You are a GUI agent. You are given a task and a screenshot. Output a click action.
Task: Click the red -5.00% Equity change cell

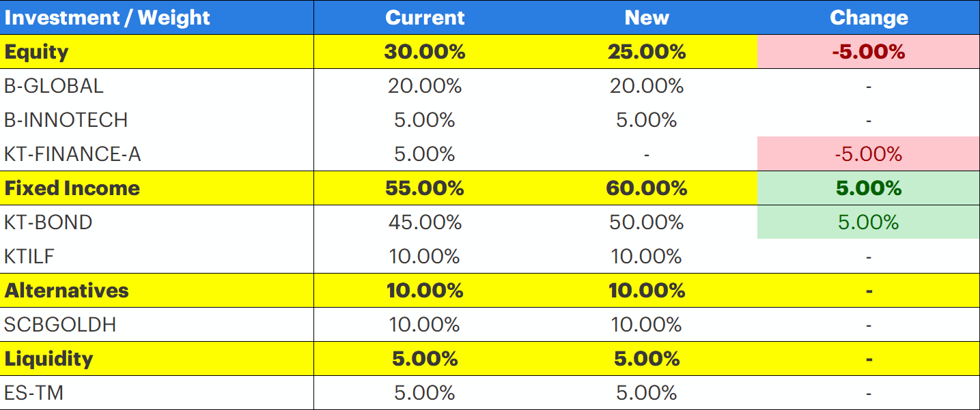[x=868, y=52]
